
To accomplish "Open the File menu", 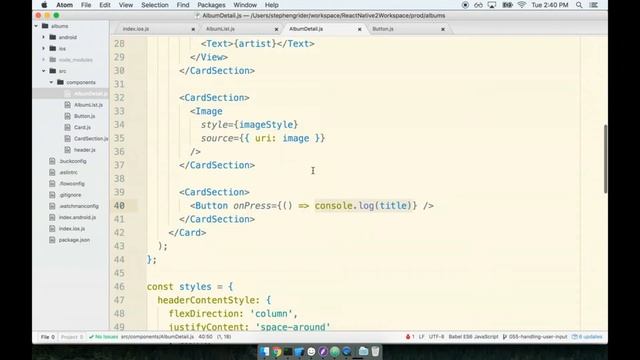I will (86, 5).
